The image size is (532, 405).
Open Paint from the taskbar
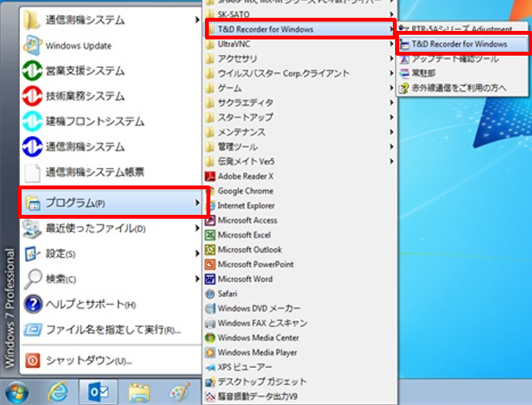(x=180, y=393)
